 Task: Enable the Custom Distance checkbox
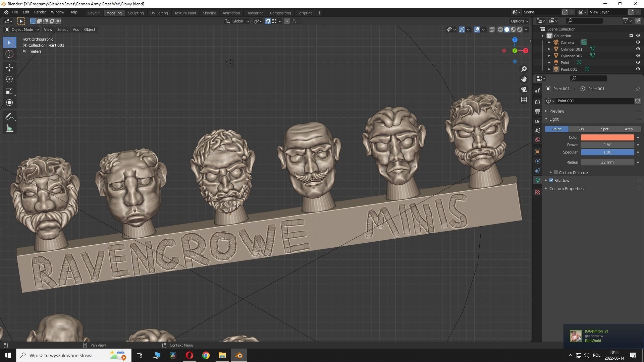[x=556, y=173]
